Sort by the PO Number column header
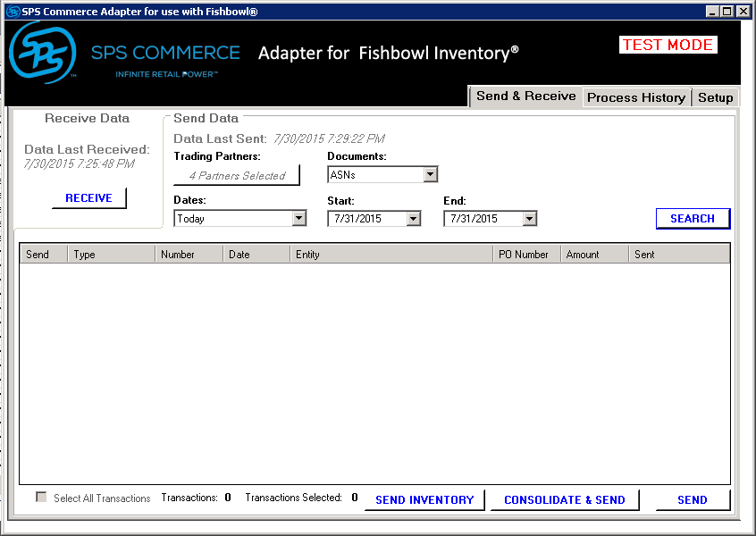This screenshot has height=536, width=756. (527, 254)
